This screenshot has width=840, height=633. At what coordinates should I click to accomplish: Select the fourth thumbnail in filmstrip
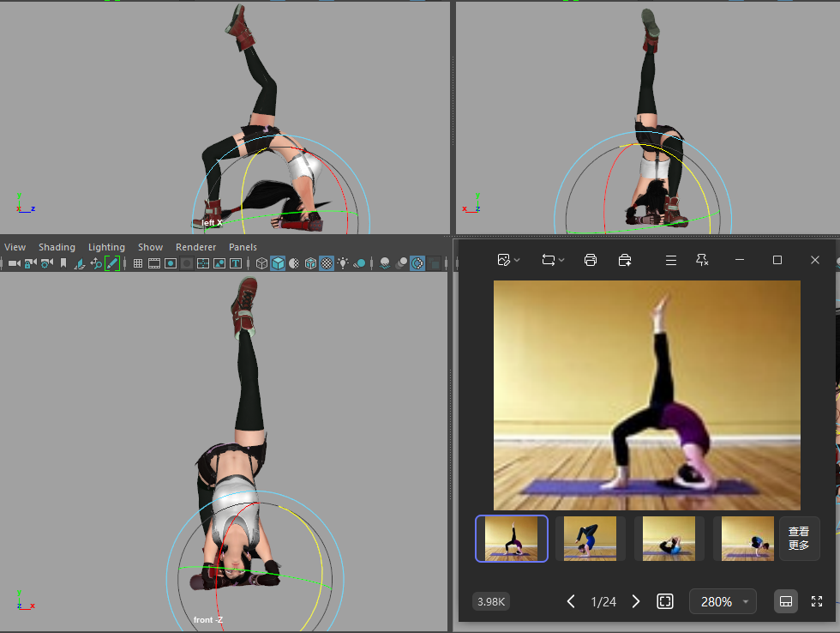(747, 538)
